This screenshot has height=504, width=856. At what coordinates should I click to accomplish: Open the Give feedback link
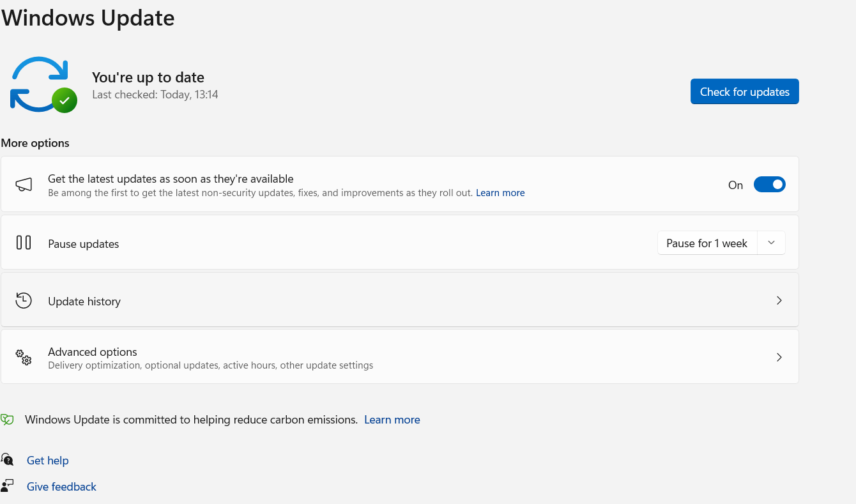point(61,486)
